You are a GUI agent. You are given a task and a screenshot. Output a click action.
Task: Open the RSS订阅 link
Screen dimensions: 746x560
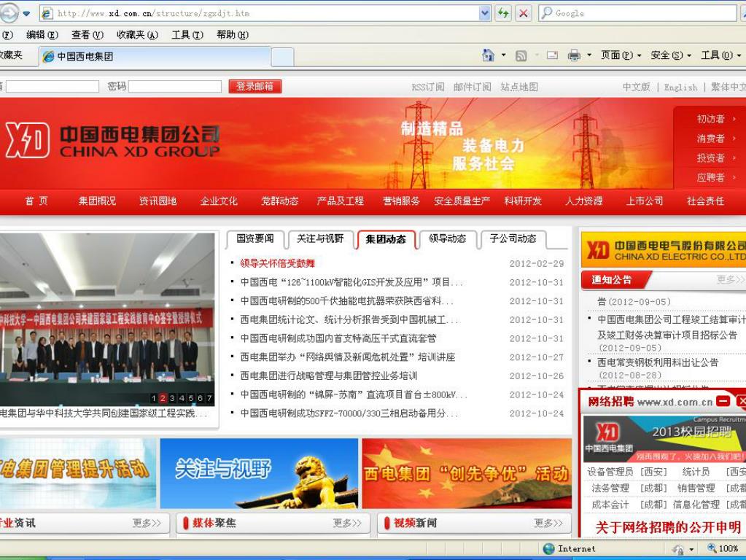pyautogui.click(x=428, y=87)
